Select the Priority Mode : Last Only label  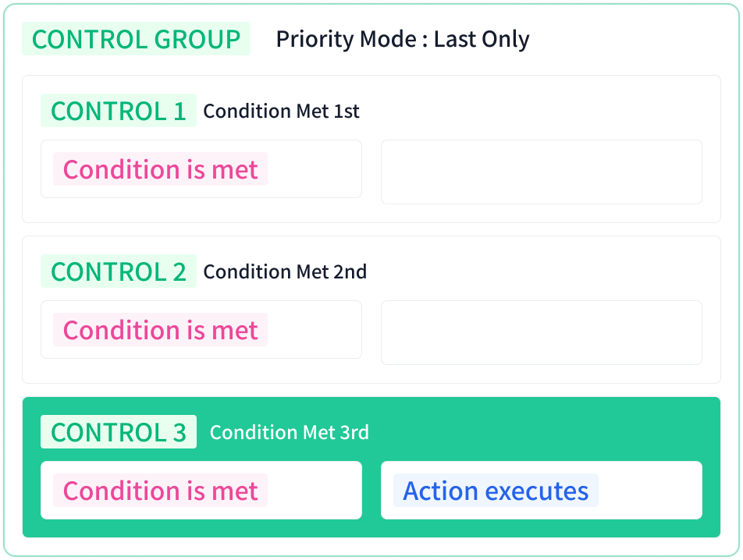tap(402, 39)
